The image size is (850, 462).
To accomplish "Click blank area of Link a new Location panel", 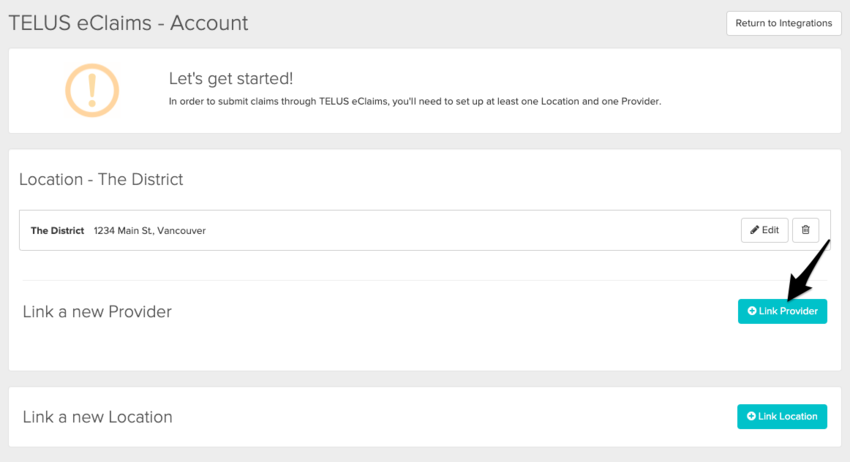I will [x=450, y=417].
